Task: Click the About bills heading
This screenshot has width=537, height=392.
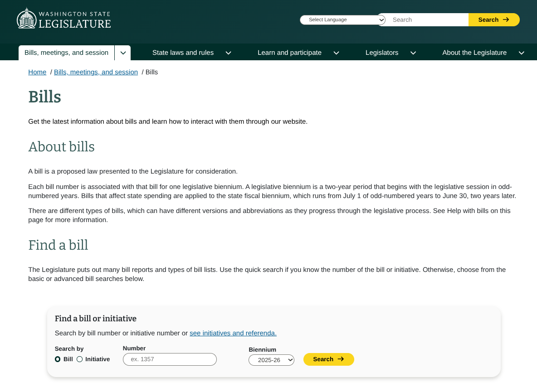Action: [x=61, y=147]
